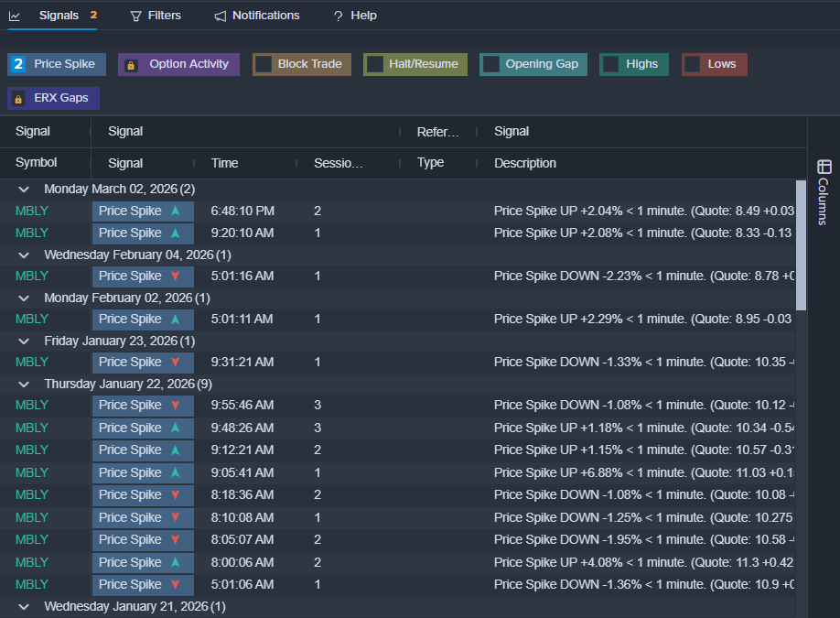Click the lock icon on Option Activity
The height and width of the screenshot is (618, 840).
coord(131,65)
